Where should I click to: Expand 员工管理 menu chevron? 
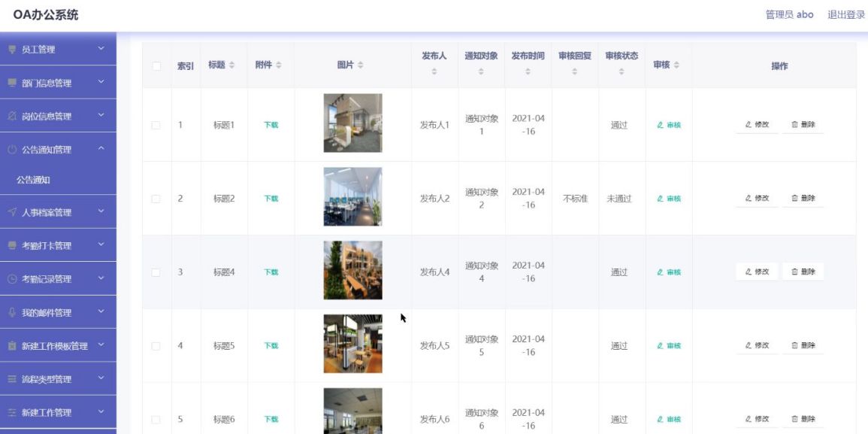click(101, 49)
